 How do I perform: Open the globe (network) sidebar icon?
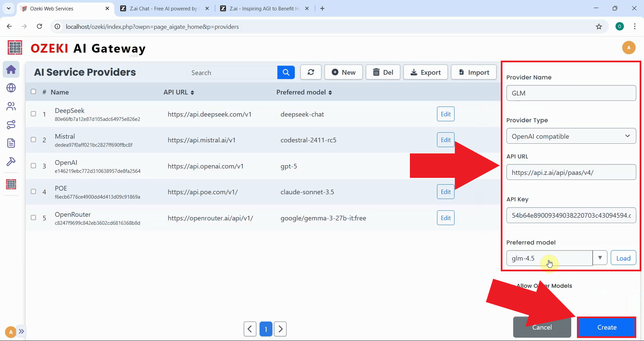(x=11, y=88)
